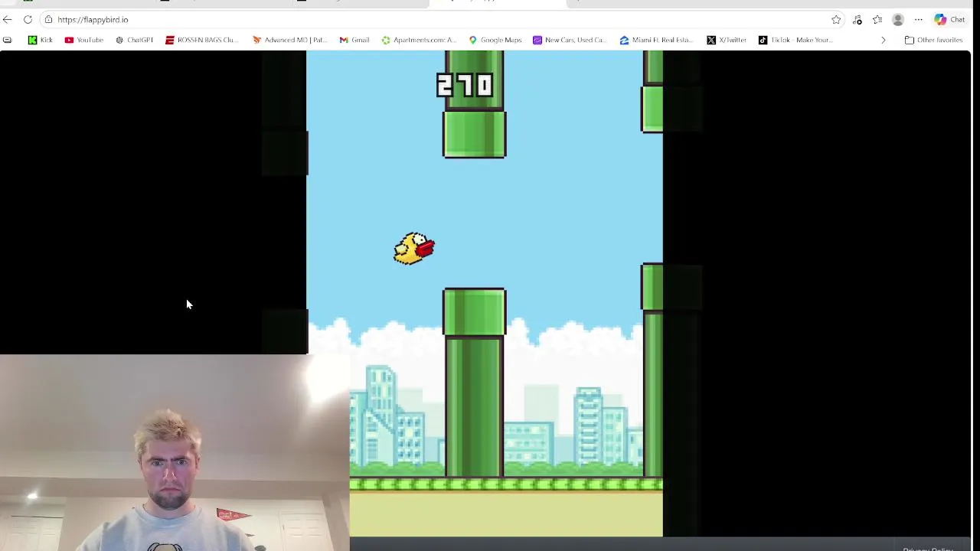The height and width of the screenshot is (551, 980).
Task: Open the X/Twitter bookmark
Action: (x=727, y=40)
